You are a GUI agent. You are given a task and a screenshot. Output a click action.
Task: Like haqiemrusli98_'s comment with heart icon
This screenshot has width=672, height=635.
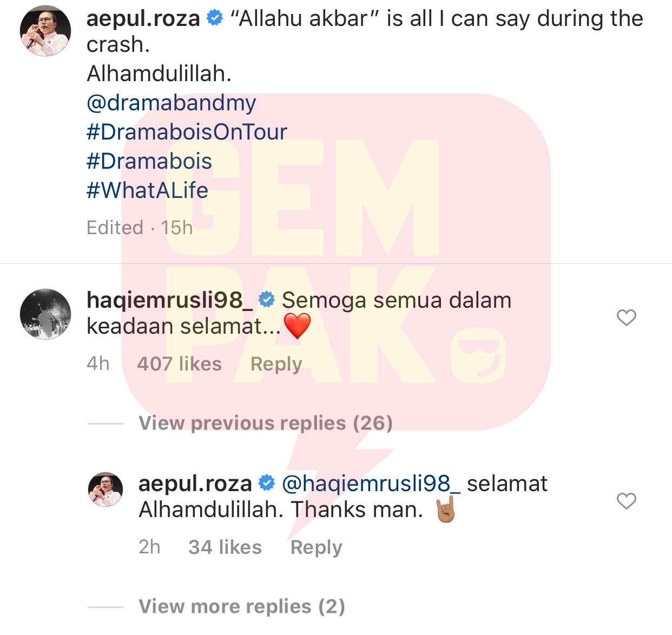(x=627, y=317)
